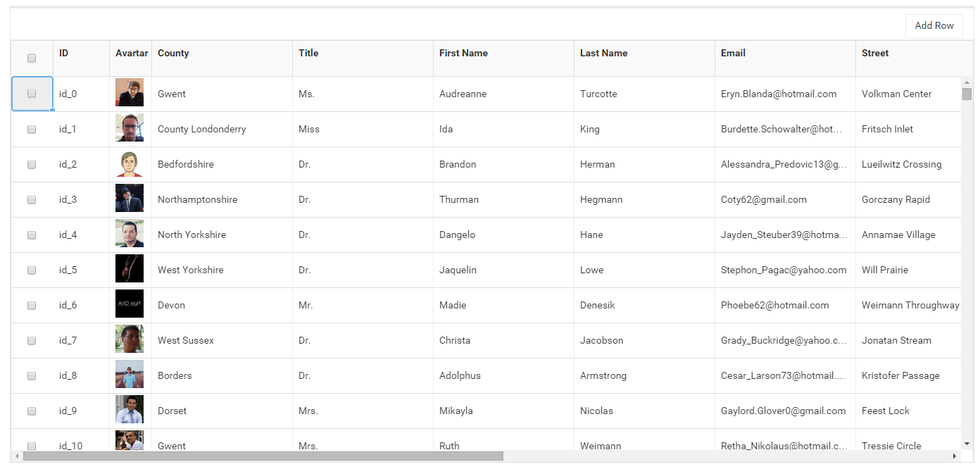Viewport: 980px width, 474px height.
Task: Toggle the select-all checkbox in the header
Action: point(32,58)
